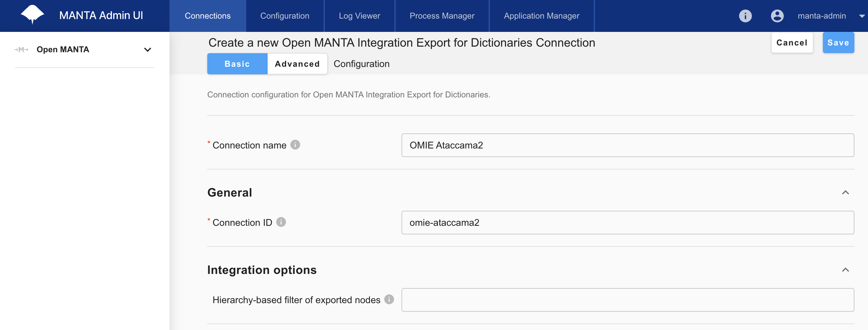Viewport: 868px width, 330px height.
Task: Switch to the Configuration tab
Action: pos(361,64)
